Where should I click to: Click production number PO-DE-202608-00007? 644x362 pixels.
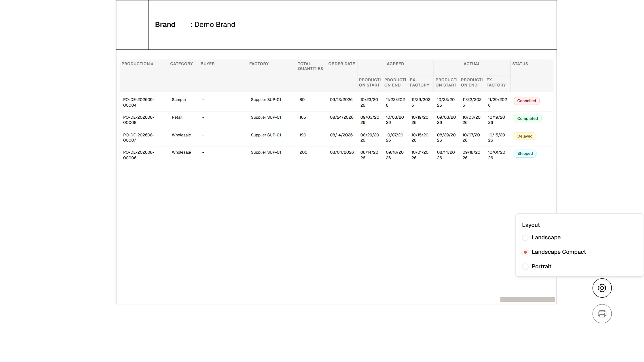138,137
